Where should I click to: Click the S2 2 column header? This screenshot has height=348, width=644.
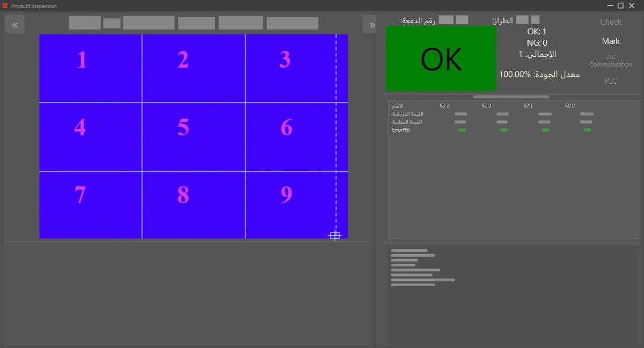[570, 106]
